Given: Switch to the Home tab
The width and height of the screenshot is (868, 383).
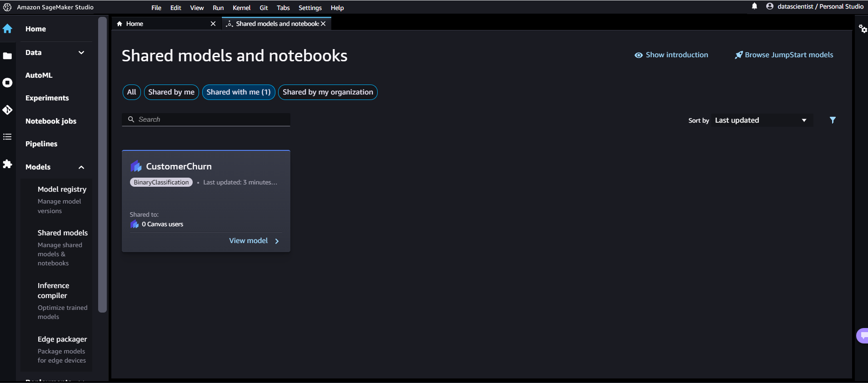Looking at the screenshot, I should (166, 24).
